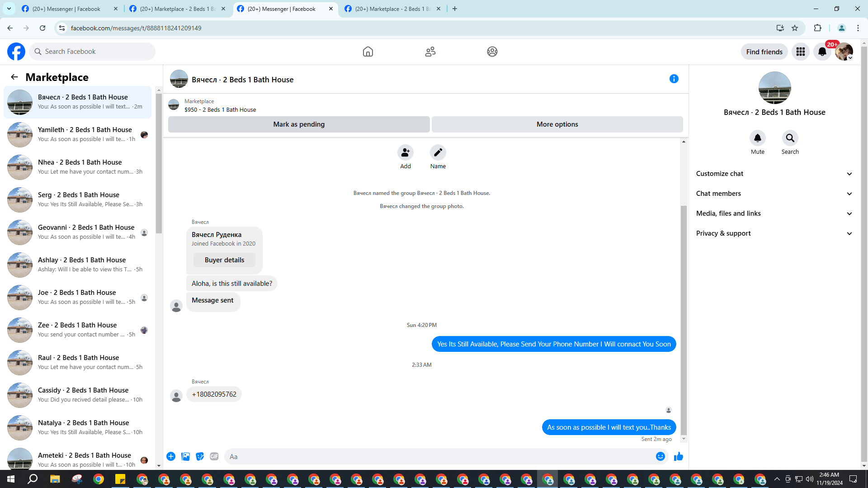
Task: Open a new browser tab
Action: coord(455,9)
